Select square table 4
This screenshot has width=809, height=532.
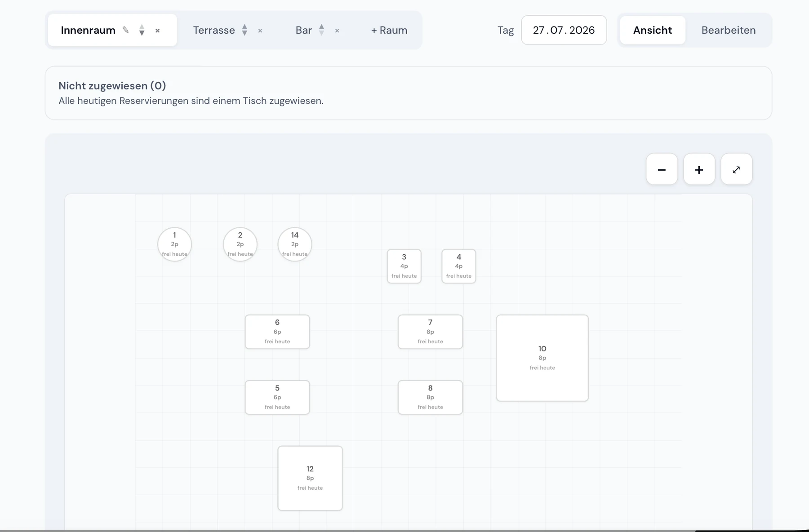pos(459,266)
